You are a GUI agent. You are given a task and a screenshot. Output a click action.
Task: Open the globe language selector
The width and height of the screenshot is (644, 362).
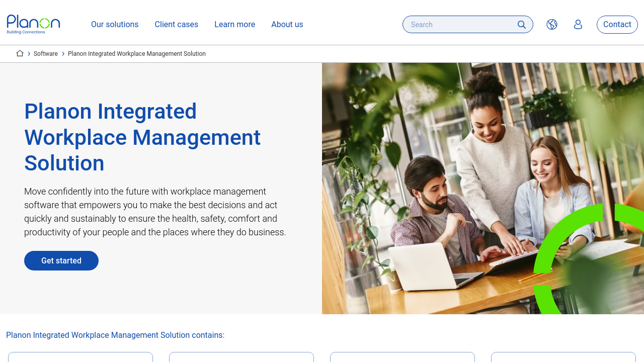[x=552, y=25]
